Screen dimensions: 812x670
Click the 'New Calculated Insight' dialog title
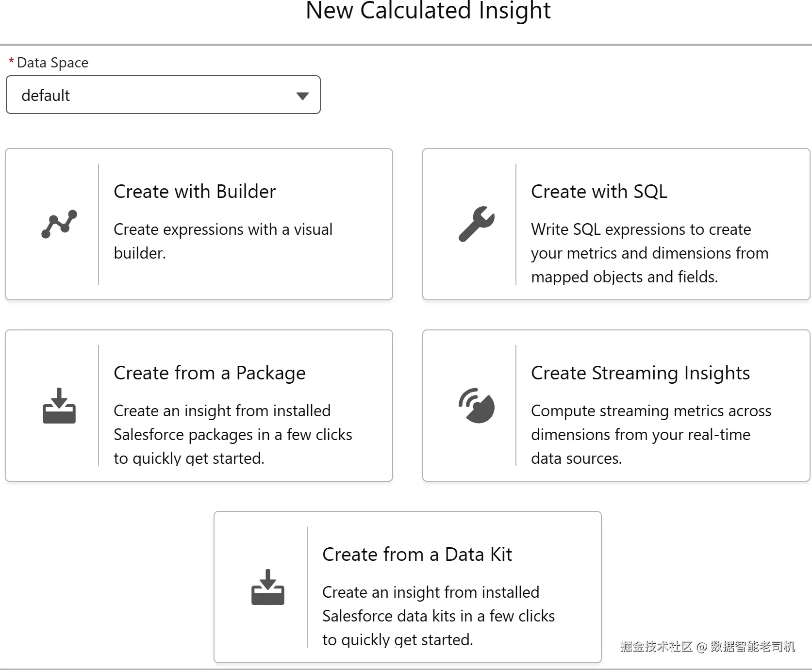(x=428, y=11)
